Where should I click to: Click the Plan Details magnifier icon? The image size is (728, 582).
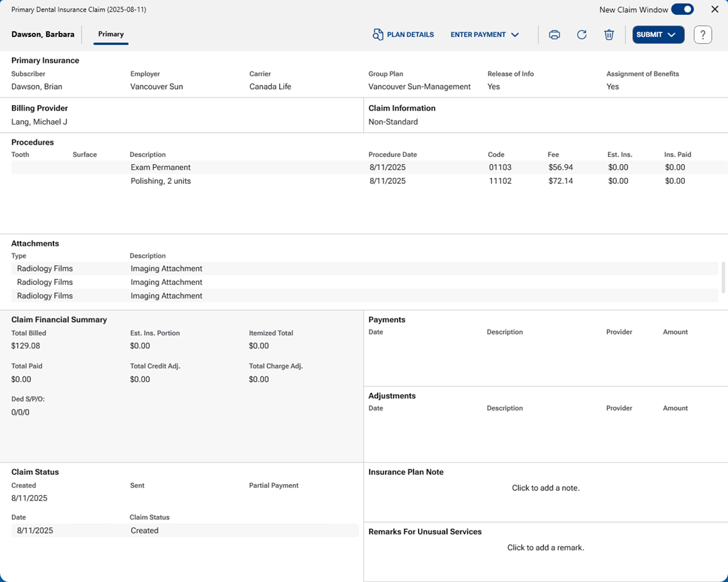tap(378, 34)
